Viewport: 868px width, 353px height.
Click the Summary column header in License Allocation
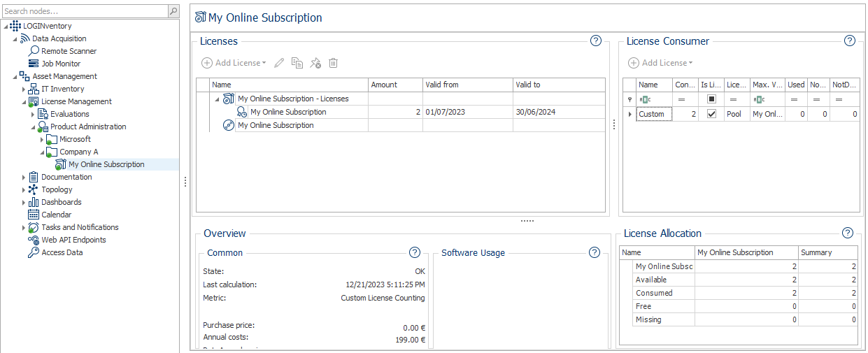[828, 252]
